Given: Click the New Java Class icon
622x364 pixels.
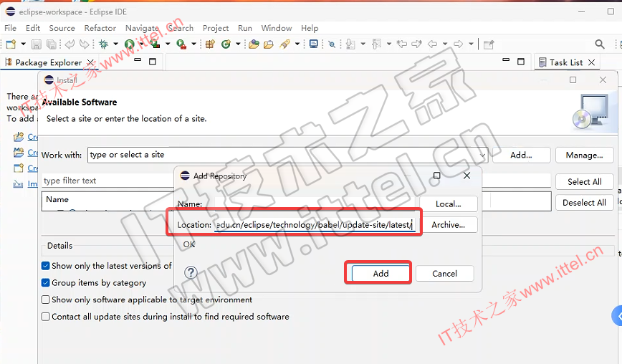Looking at the screenshot, I should point(226,44).
